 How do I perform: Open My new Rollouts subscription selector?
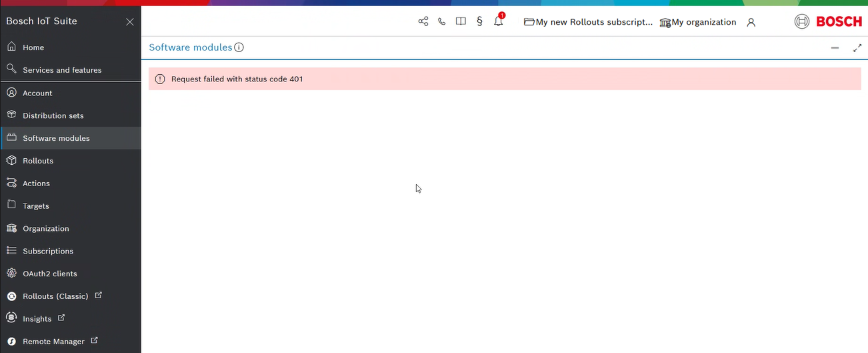[x=589, y=22]
